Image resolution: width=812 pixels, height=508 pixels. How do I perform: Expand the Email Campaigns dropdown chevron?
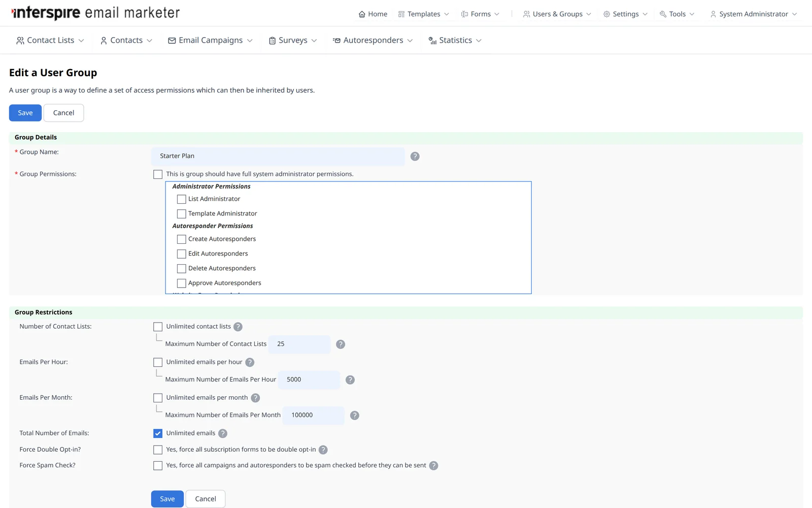point(250,41)
